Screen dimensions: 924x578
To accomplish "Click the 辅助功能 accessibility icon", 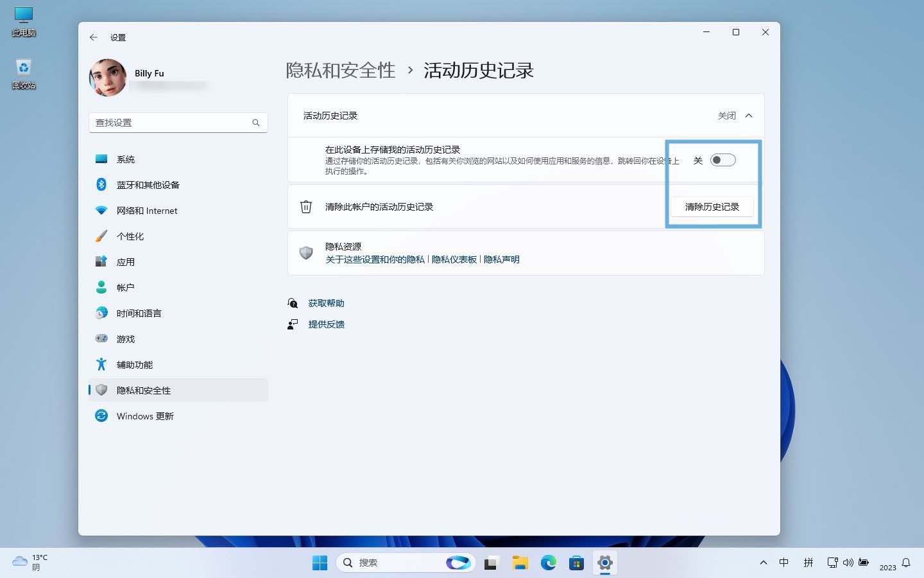I will pos(101,364).
